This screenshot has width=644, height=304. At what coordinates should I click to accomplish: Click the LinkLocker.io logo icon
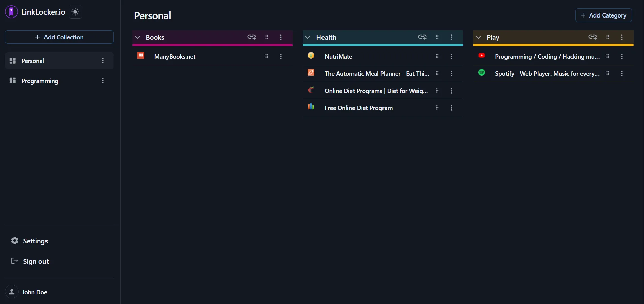tap(11, 12)
